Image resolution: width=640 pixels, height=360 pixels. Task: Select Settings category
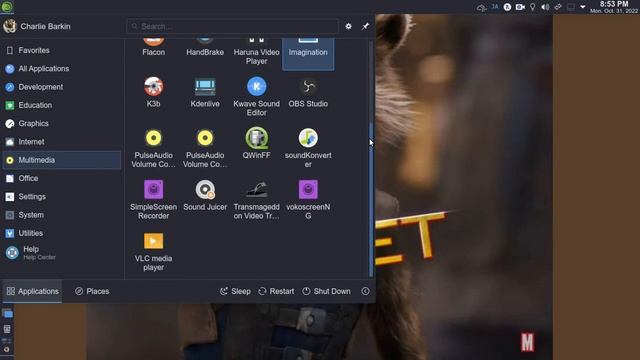click(x=62, y=196)
